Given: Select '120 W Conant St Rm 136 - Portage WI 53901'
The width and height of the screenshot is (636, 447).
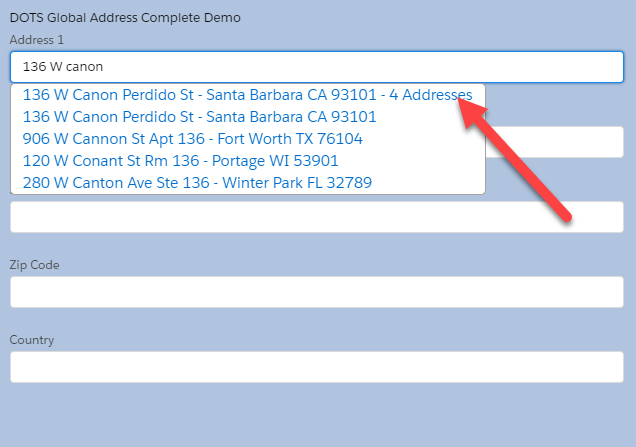Looking at the screenshot, I should [x=180, y=161].
